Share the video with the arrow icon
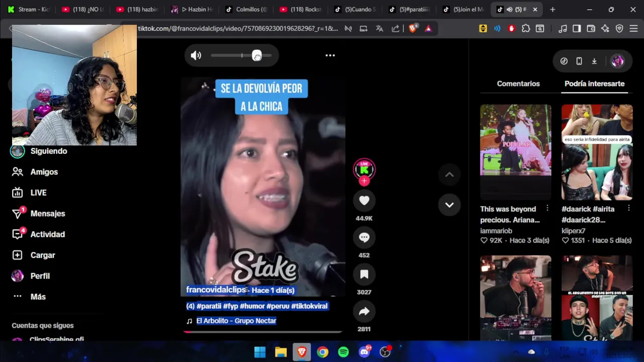 click(x=364, y=312)
